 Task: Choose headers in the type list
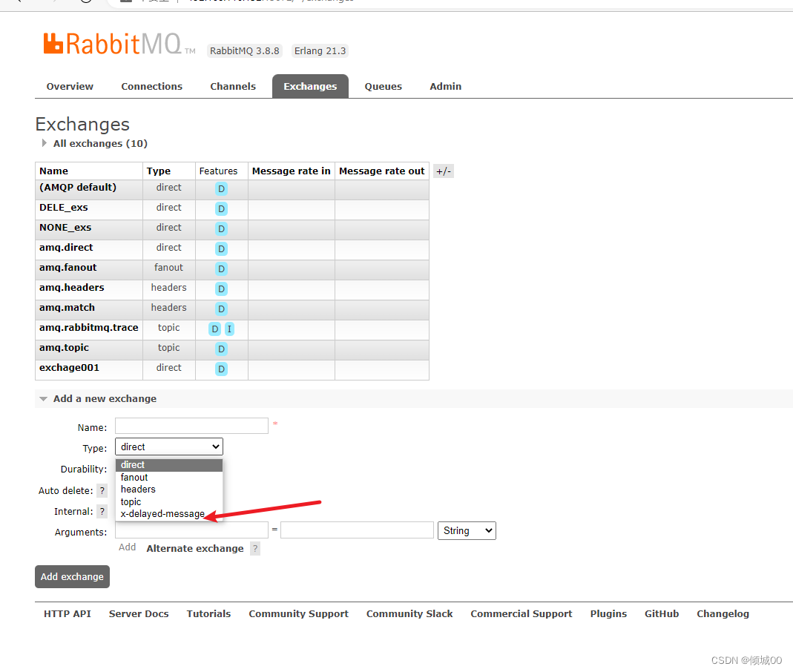pyautogui.click(x=169, y=490)
